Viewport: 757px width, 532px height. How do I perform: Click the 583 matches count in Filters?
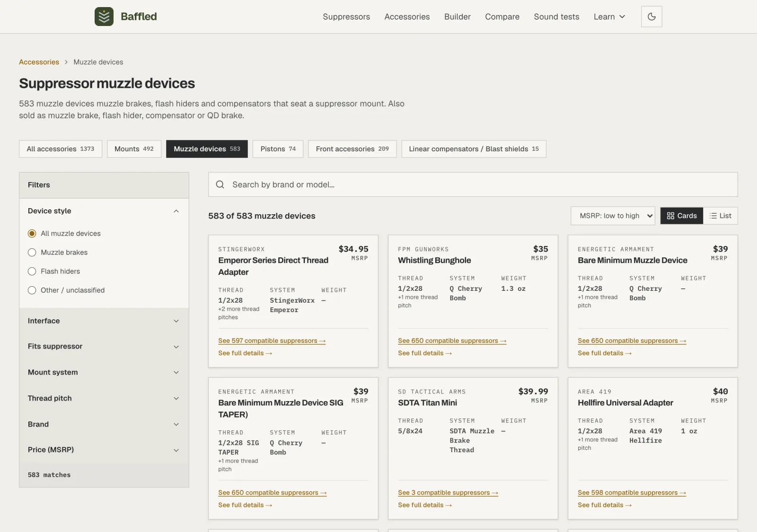click(x=49, y=475)
